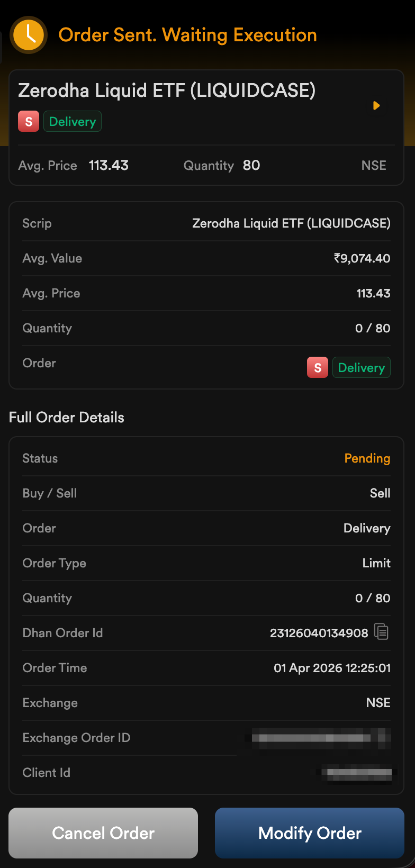Click the Avg. Value amount ₹9,074.40
This screenshot has width=415, height=868.
click(x=362, y=258)
